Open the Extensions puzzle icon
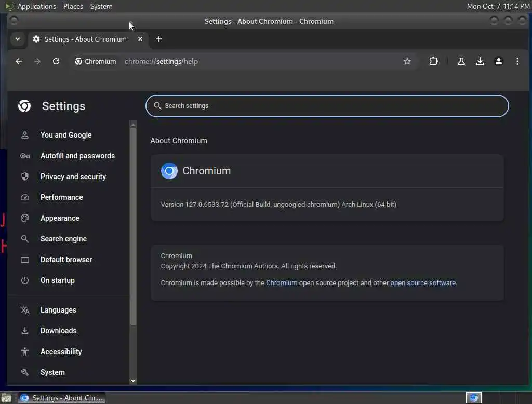The width and height of the screenshot is (532, 404). click(x=433, y=61)
